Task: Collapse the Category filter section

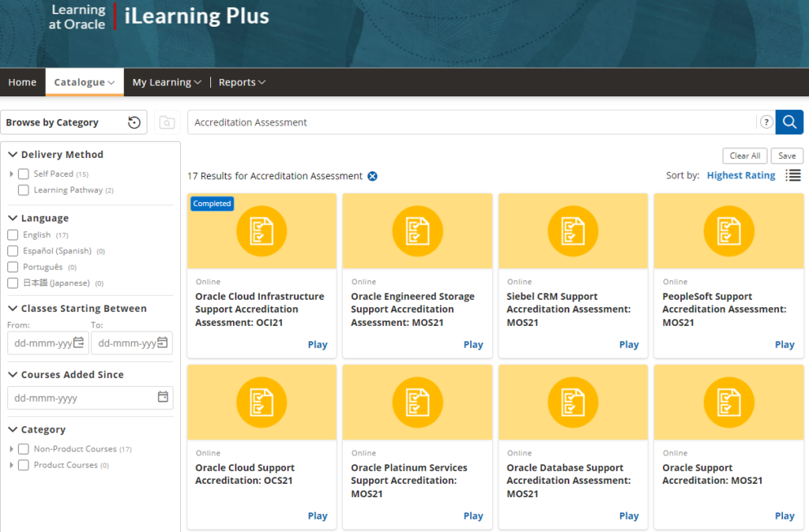Action: tap(13, 429)
